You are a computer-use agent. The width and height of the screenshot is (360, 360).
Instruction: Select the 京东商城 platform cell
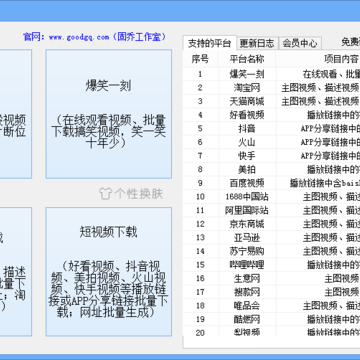click(x=247, y=224)
